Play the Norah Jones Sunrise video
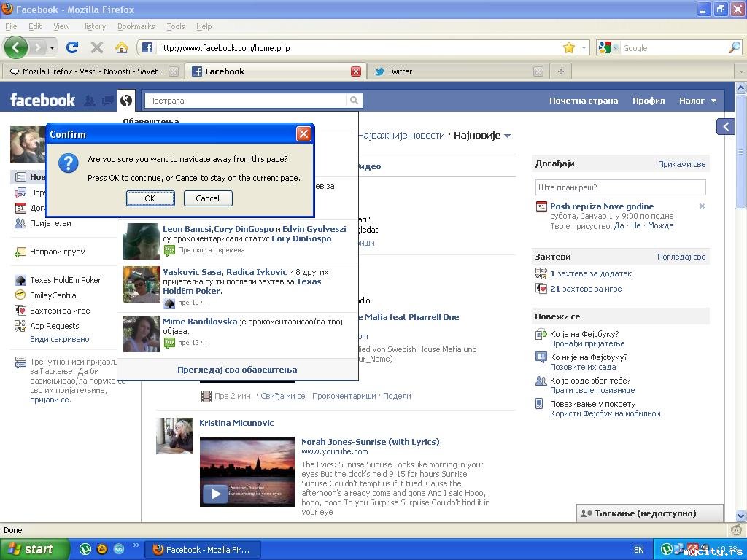Screen dimensions: 747x560 [x=215, y=493]
